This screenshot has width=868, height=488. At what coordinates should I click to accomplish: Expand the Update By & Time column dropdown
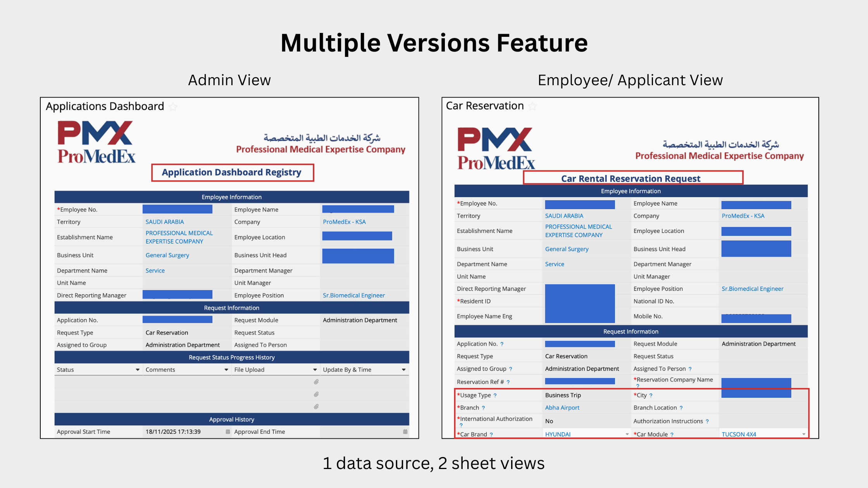pos(404,370)
